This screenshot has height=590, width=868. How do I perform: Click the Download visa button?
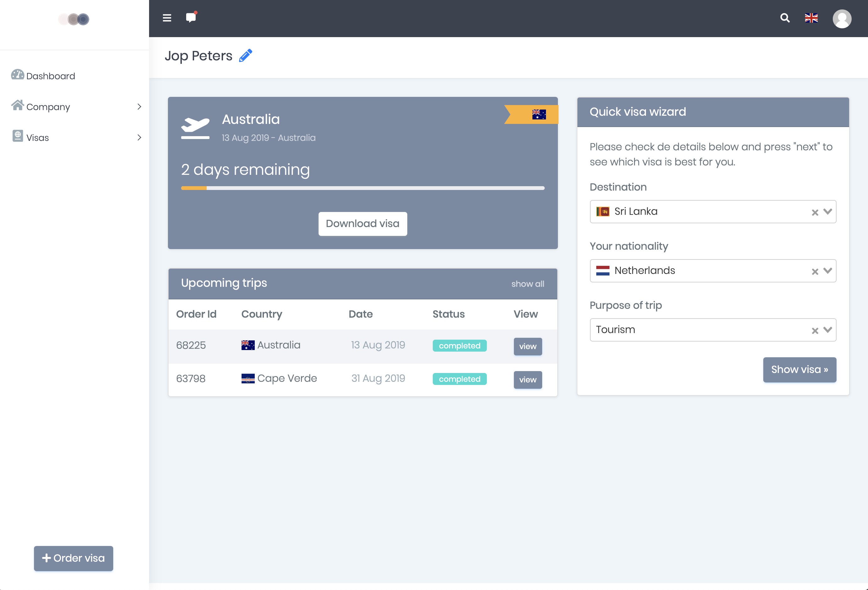point(363,224)
